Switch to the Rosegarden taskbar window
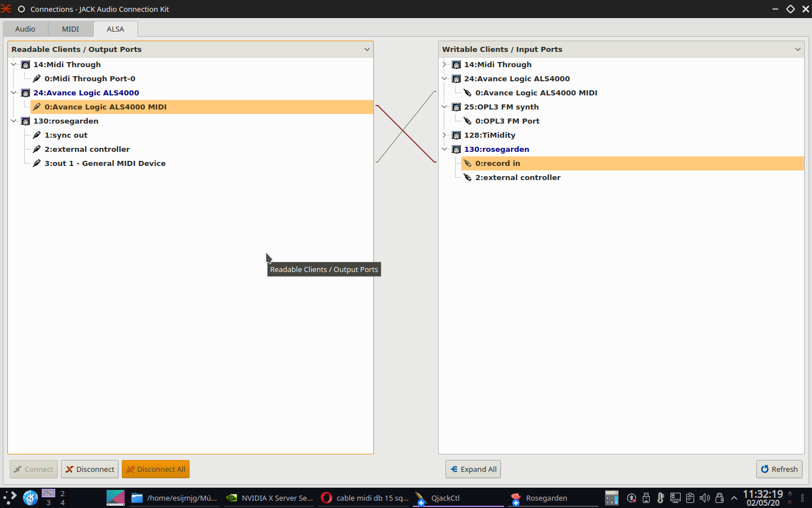Image resolution: width=812 pixels, height=508 pixels. 553,498
